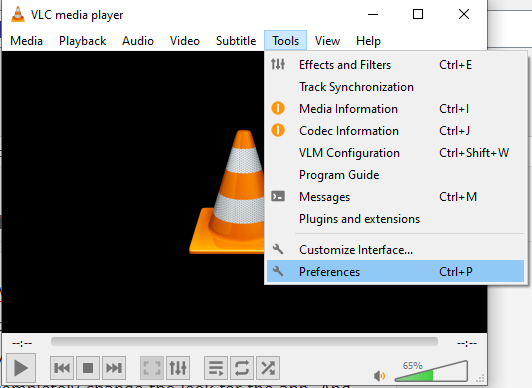Image resolution: width=532 pixels, height=388 pixels.
Task: Open the Audio menu
Action: pyautogui.click(x=138, y=41)
